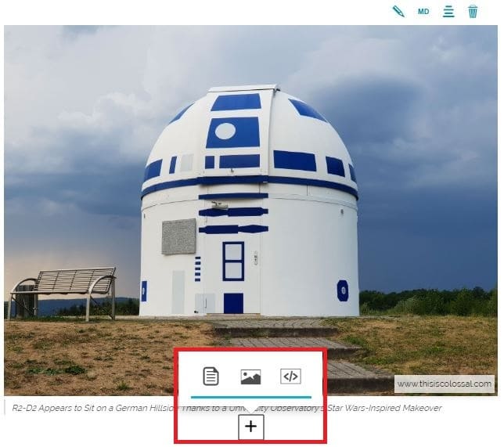Click the R2-D2 image caption text

click(94, 408)
